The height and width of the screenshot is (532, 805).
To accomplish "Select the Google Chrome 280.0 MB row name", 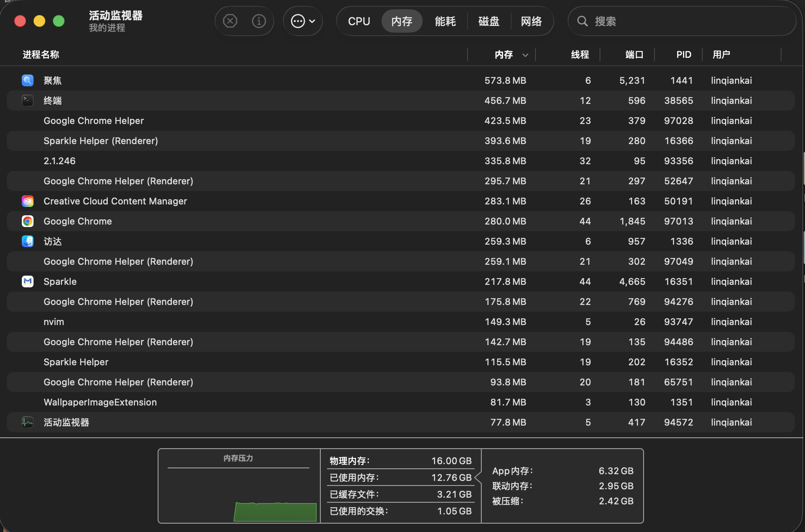I will 78,221.
